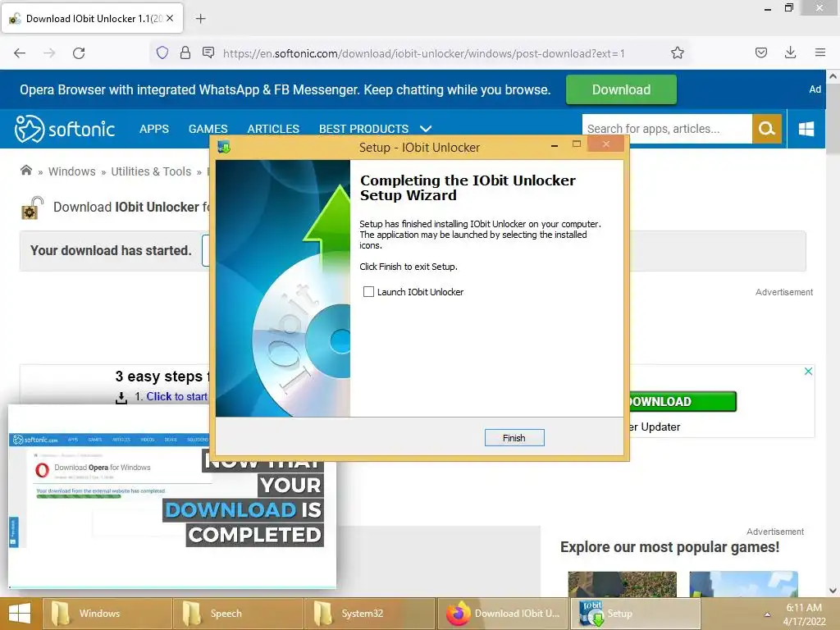Image resolution: width=840 pixels, height=630 pixels.
Task: Click the 'Click to start' link
Action: pos(177,396)
